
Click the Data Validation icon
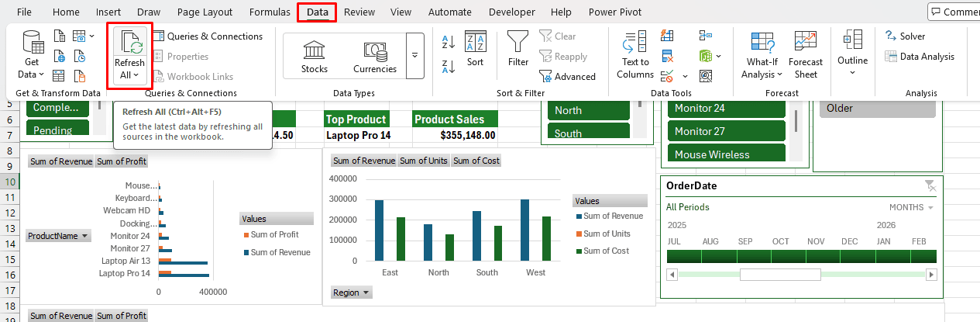(667, 76)
